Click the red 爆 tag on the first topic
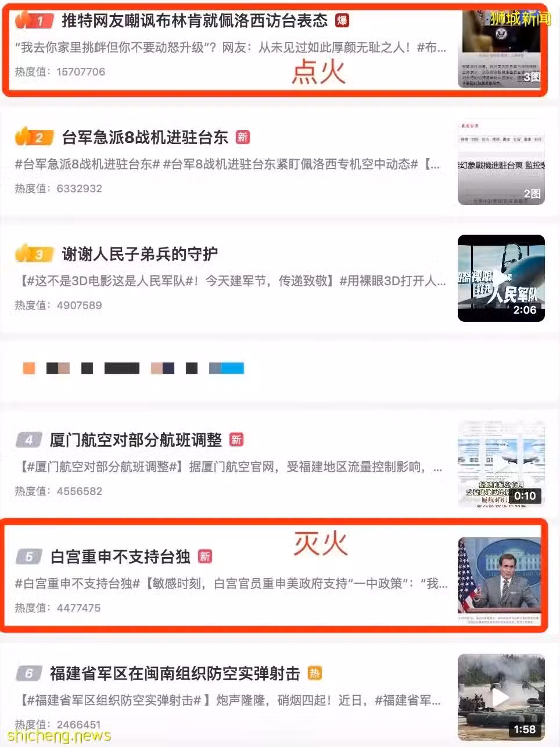This screenshot has width=560, height=747. pyautogui.click(x=342, y=21)
